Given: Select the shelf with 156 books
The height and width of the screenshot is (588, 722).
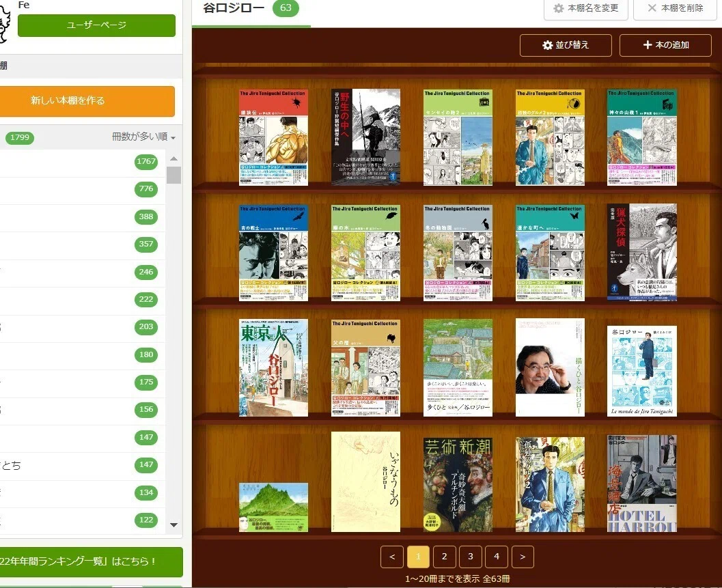Looking at the screenshot, I should (83, 410).
